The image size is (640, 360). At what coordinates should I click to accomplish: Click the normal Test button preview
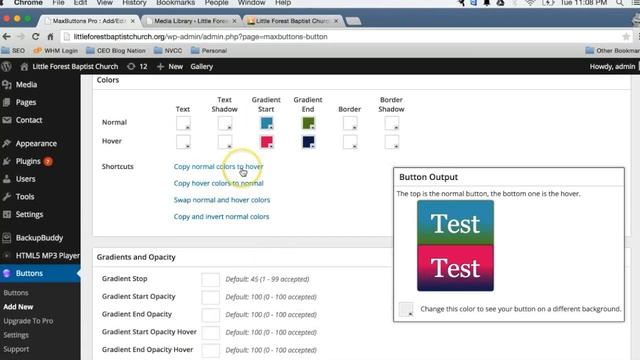(455, 223)
